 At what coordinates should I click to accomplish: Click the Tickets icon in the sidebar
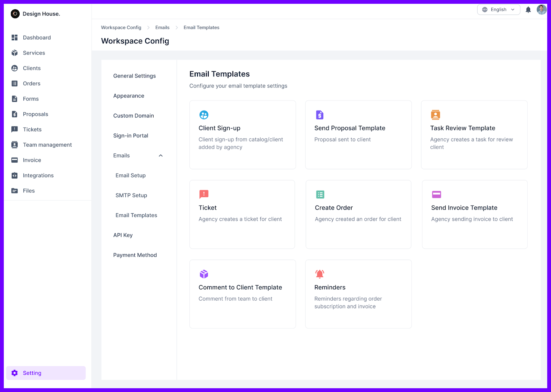coord(14,129)
